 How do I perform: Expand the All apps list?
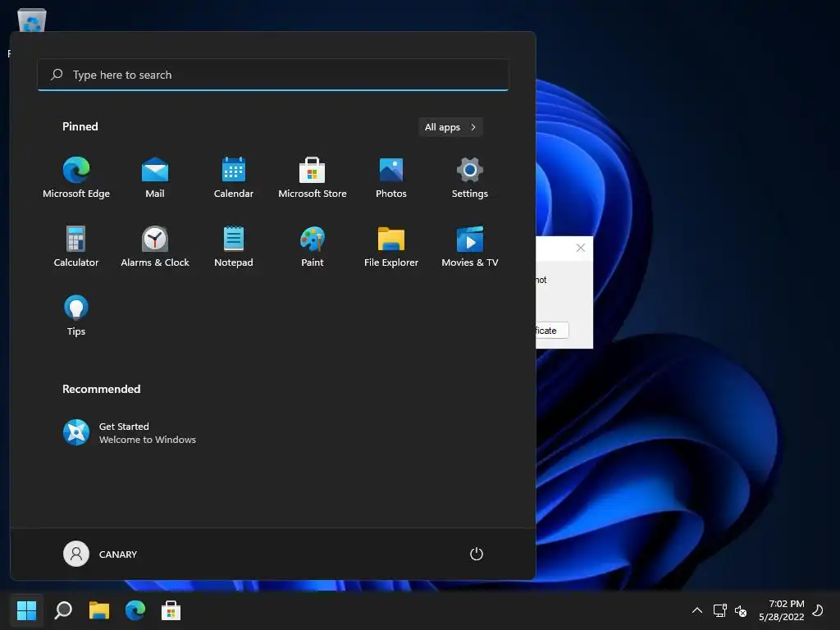coord(450,127)
